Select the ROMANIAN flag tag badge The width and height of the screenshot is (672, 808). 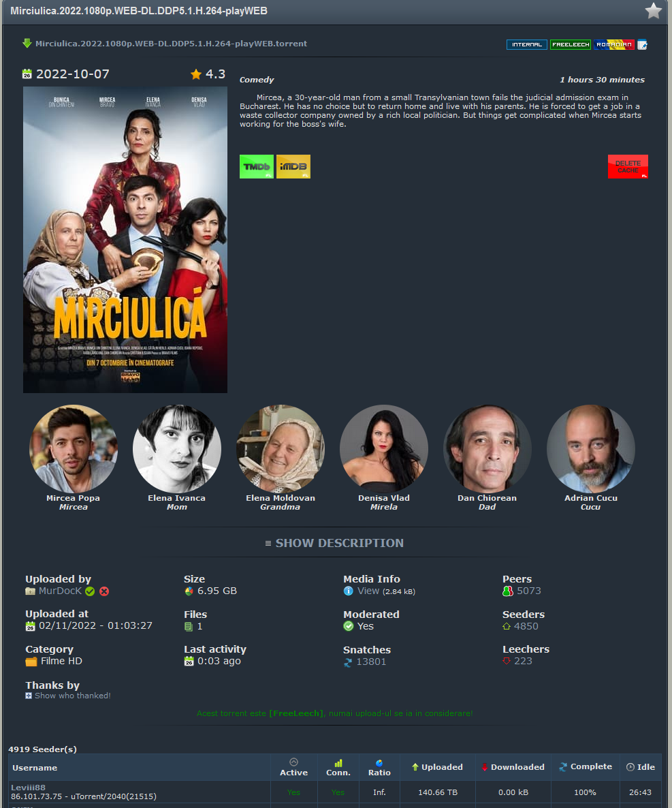click(614, 45)
